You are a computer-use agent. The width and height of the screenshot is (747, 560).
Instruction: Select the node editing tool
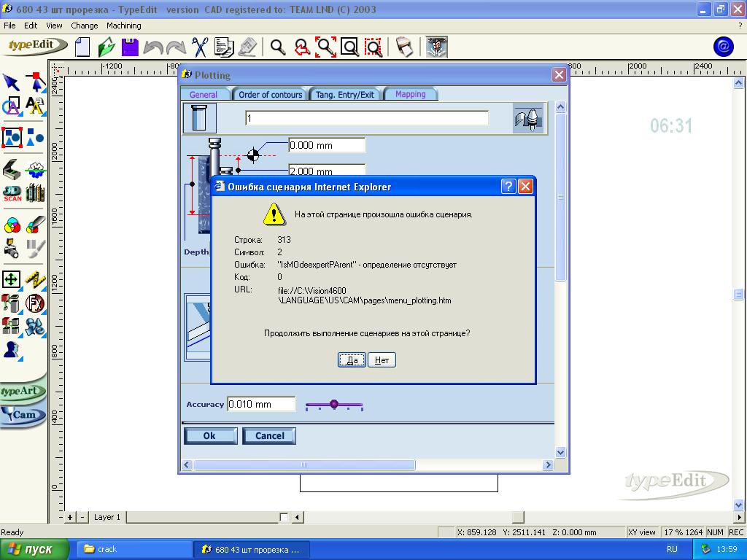(35, 82)
